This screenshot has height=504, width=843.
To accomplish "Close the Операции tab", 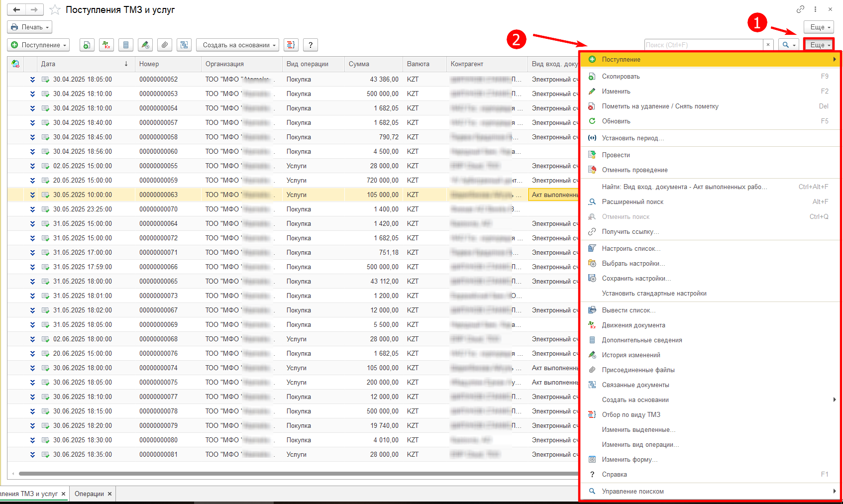I will click(110, 494).
